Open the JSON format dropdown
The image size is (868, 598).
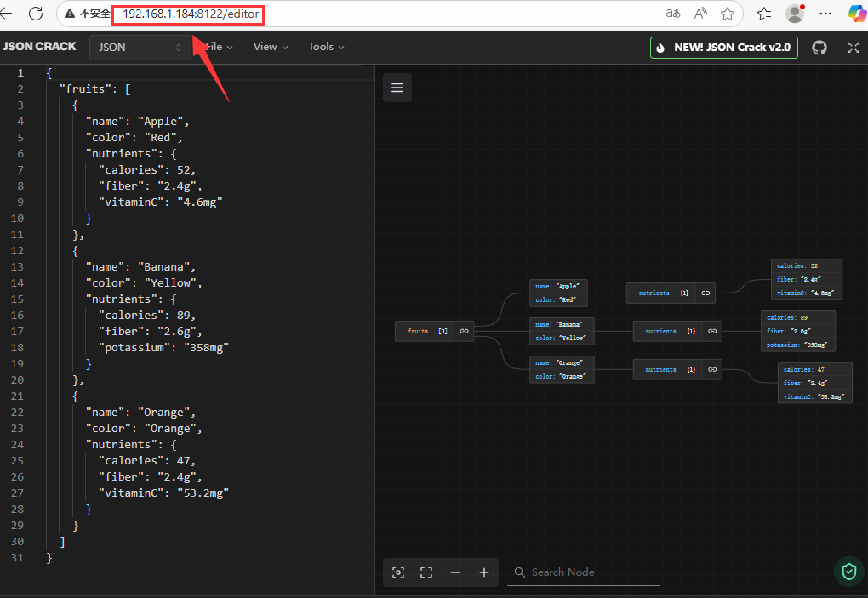140,48
